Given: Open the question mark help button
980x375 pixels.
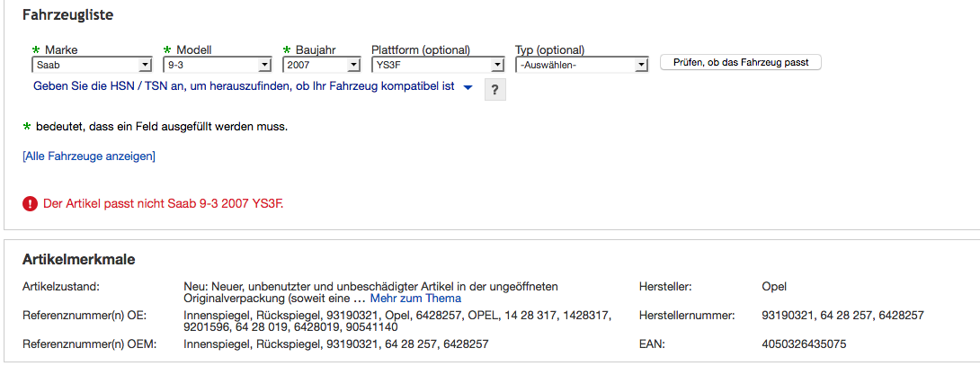Looking at the screenshot, I should 495,89.
